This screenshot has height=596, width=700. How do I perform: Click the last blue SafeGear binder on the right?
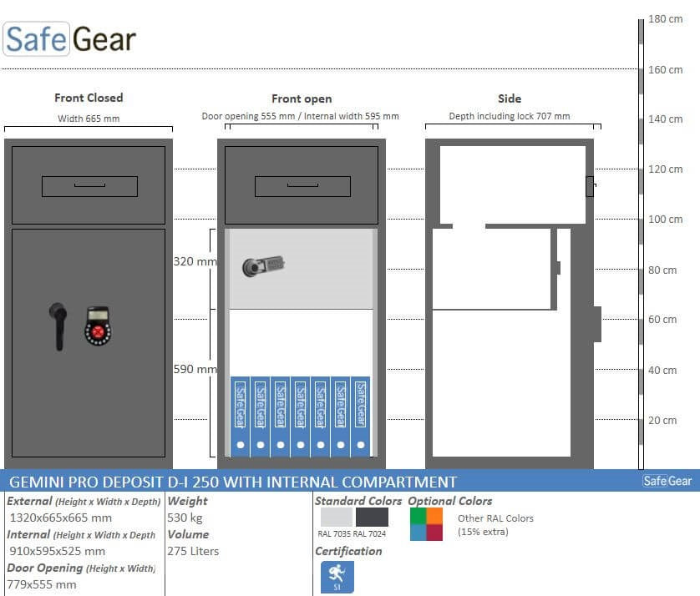361,417
